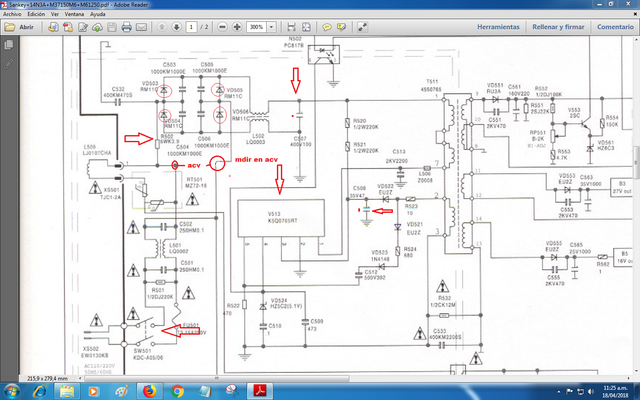Viewport: 640px width, 400px height.
Task: Add a sticky note comment icon
Action: click(x=327, y=27)
